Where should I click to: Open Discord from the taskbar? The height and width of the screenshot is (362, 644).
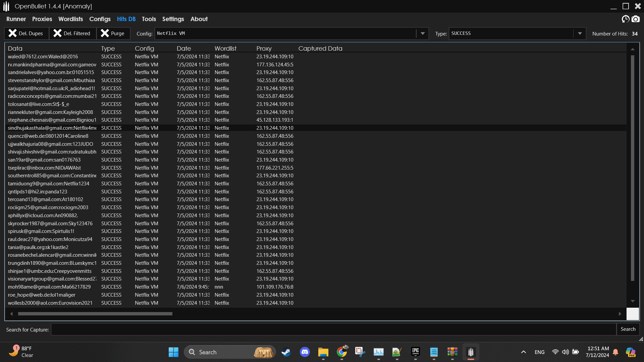click(x=305, y=352)
